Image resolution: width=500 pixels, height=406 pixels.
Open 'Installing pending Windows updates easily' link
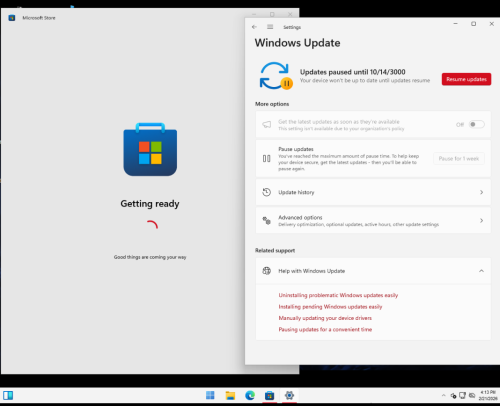[x=330, y=307]
